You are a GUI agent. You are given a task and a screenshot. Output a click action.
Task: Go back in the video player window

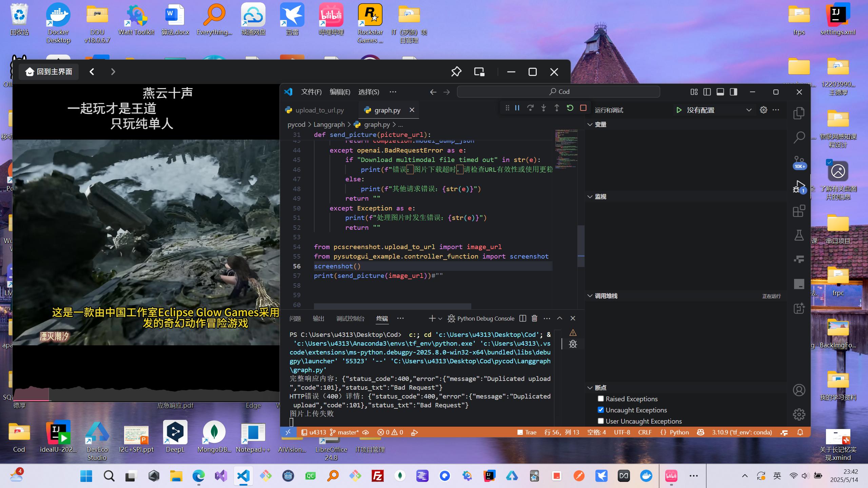tap(92, 72)
